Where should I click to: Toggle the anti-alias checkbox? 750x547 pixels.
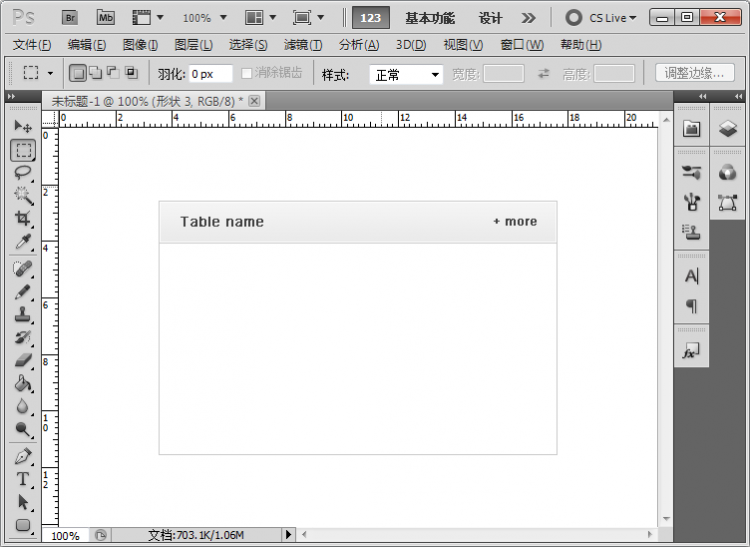[246, 74]
